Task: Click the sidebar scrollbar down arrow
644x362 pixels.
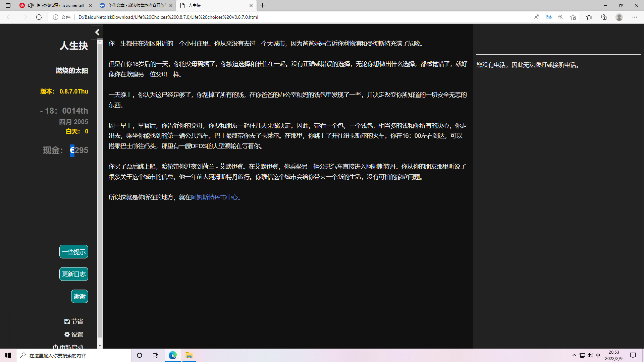Action: click(100, 346)
